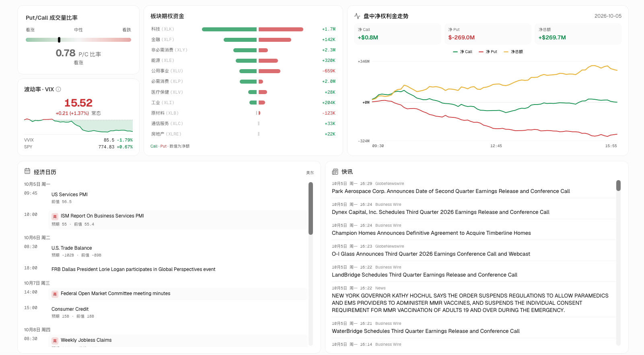The width and height of the screenshot is (644, 355).
Task: Click the SPY quote row
Action: (x=78, y=147)
